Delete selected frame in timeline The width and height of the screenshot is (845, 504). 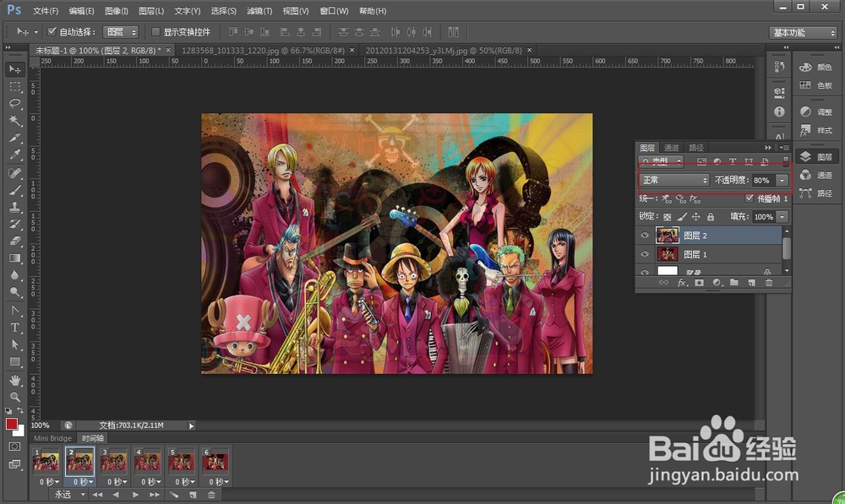[x=211, y=495]
